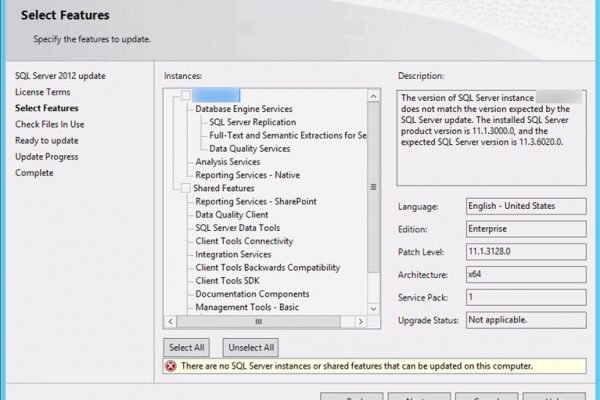The image size is (600, 400).
Task: Select Reporting Services - SharePoint item
Action: [256, 201]
